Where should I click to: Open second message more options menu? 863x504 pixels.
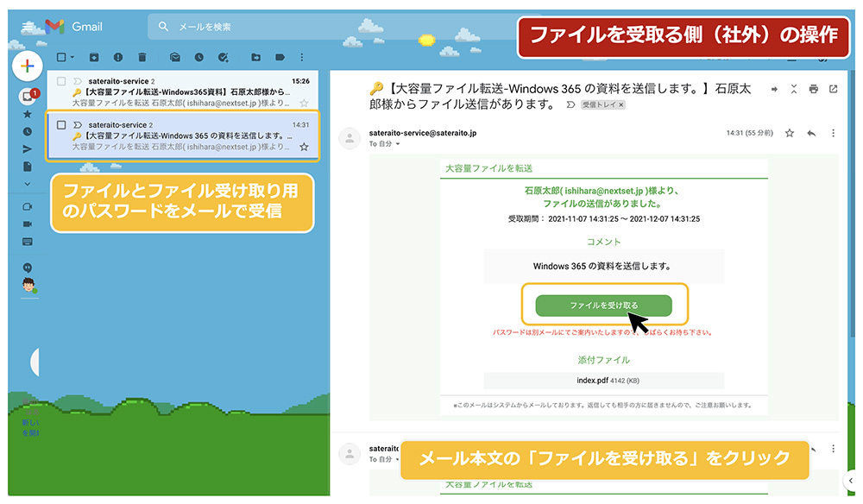834,449
